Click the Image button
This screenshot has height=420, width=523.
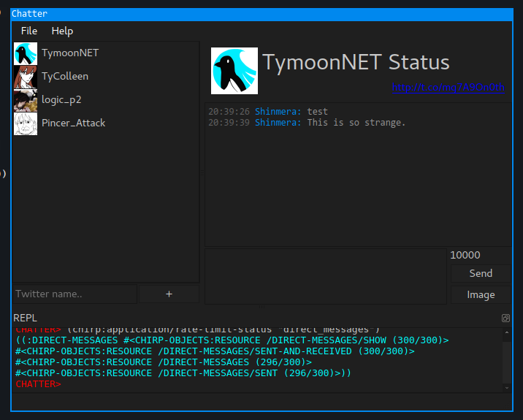481,294
